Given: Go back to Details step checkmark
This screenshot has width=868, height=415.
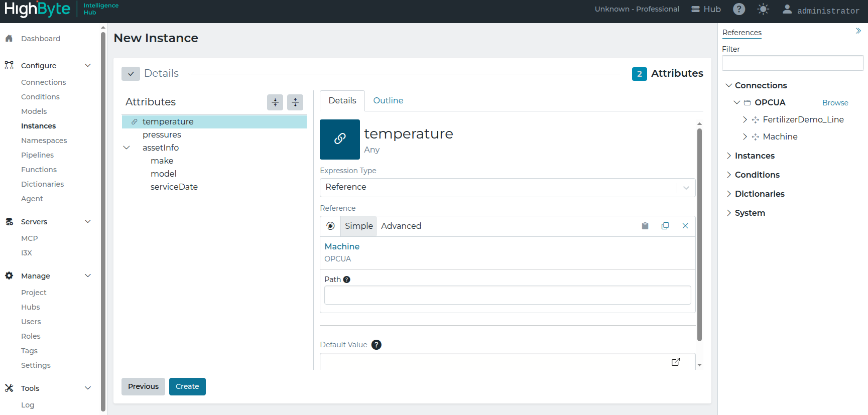Looking at the screenshot, I should [x=131, y=74].
